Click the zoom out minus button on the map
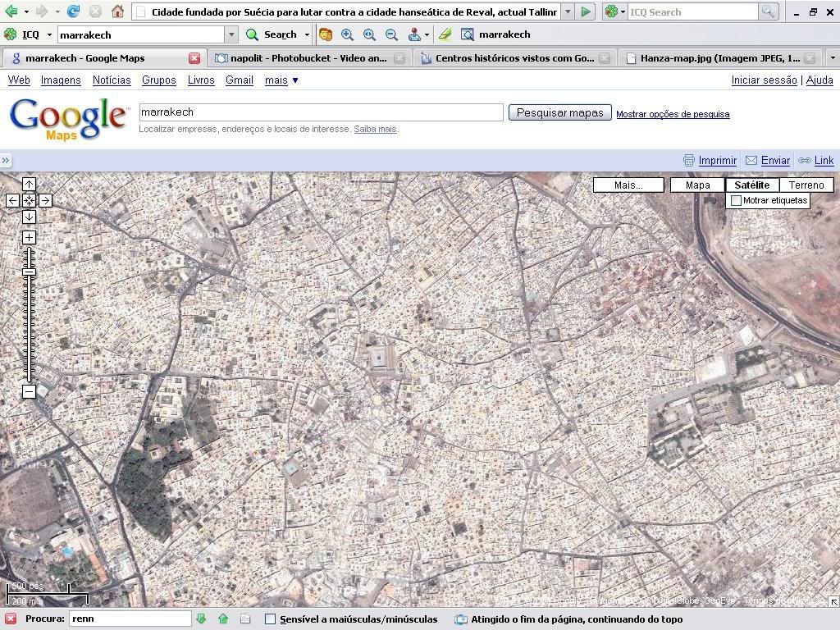Viewport: 840px width, 630px height. point(29,391)
